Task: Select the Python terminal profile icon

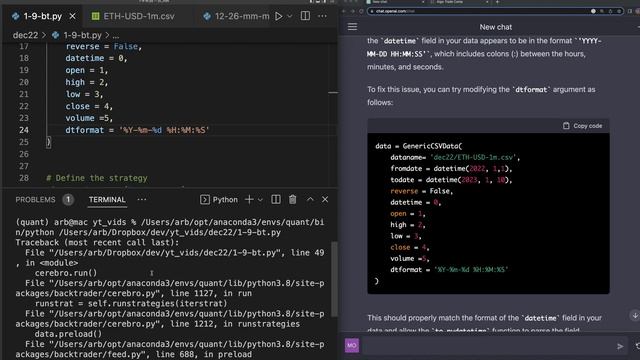Action: [x=204, y=200]
